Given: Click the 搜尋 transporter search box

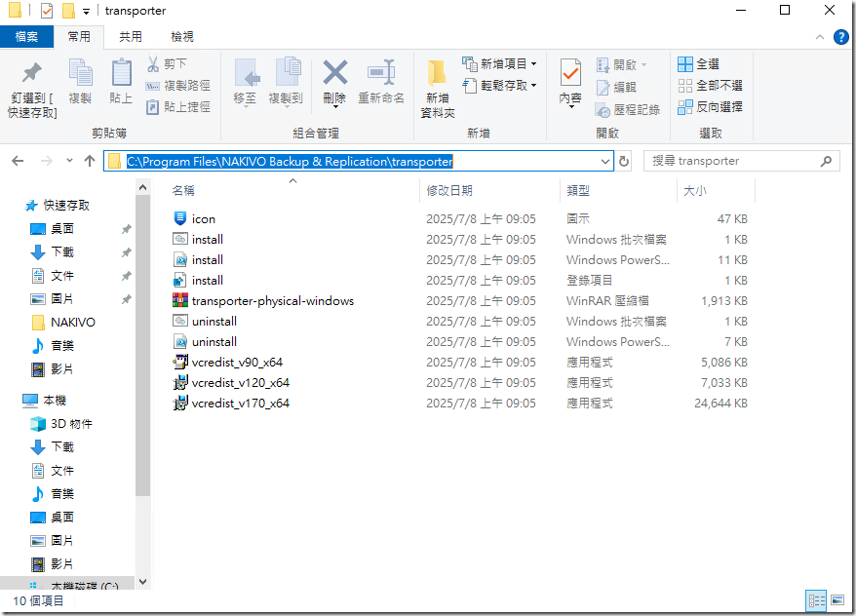Looking at the screenshot, I should [x=741, y=161].
